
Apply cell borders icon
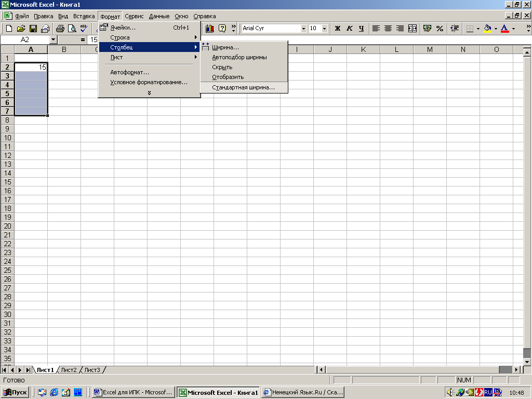tap(470, 29)
